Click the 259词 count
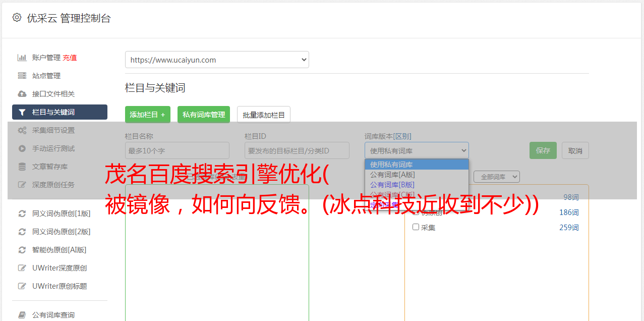This screenshot has height=321, width=644. tap(569, 228)
